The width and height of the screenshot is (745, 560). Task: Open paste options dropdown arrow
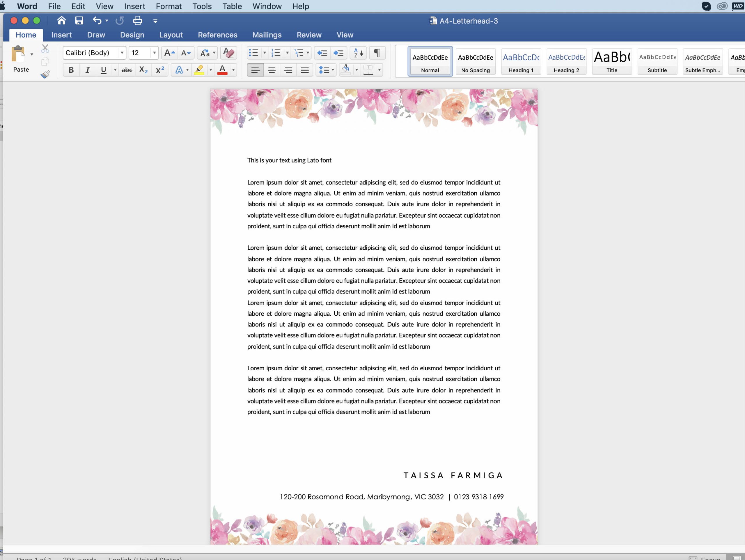32,54
